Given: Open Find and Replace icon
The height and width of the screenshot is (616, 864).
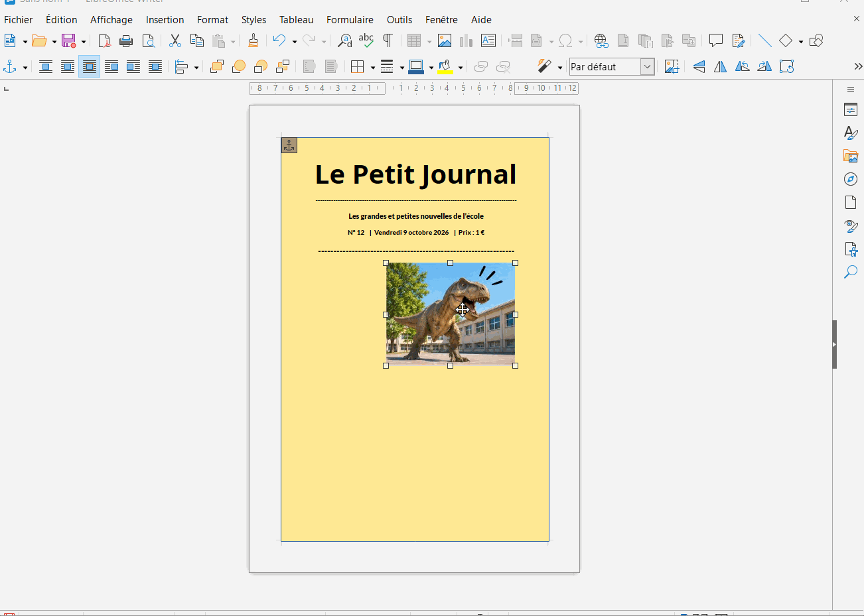Looking at the screenshot, I should [x=344, y=41].
